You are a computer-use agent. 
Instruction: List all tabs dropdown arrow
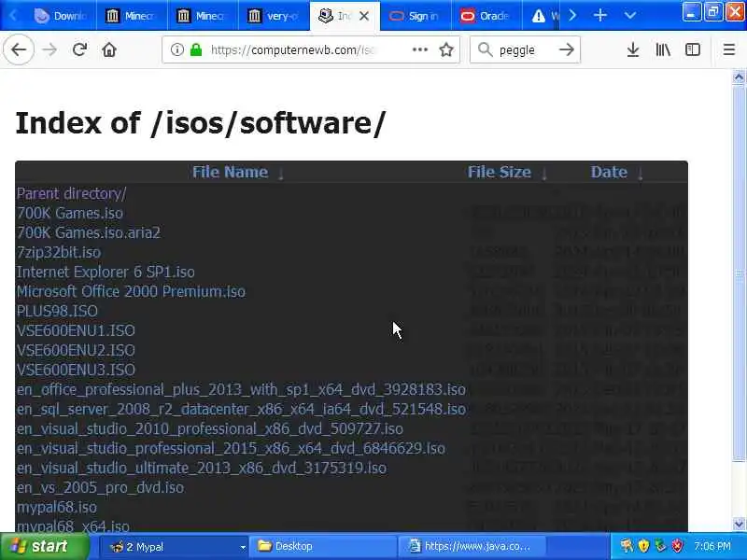629,16
